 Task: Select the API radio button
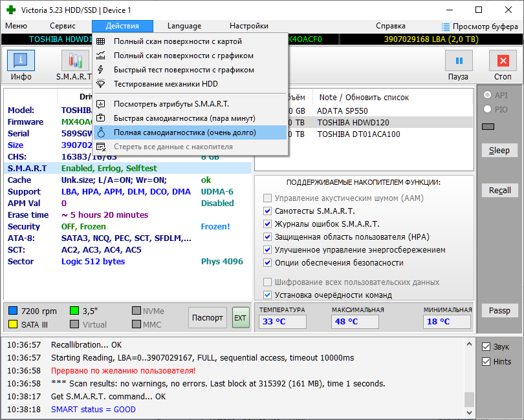[487, 95]
